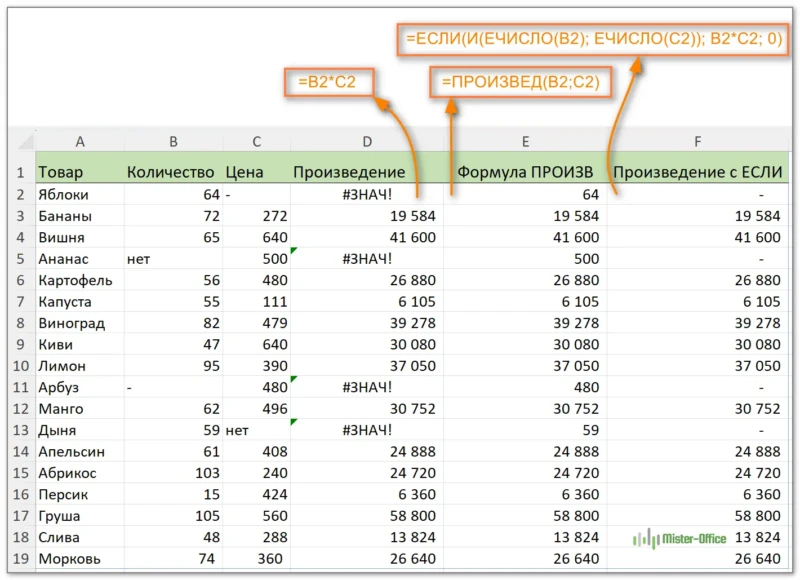Click the #ЗНАЧ! error in row 2
This screenshot has width=800, height=580.
tap(367, 195)
